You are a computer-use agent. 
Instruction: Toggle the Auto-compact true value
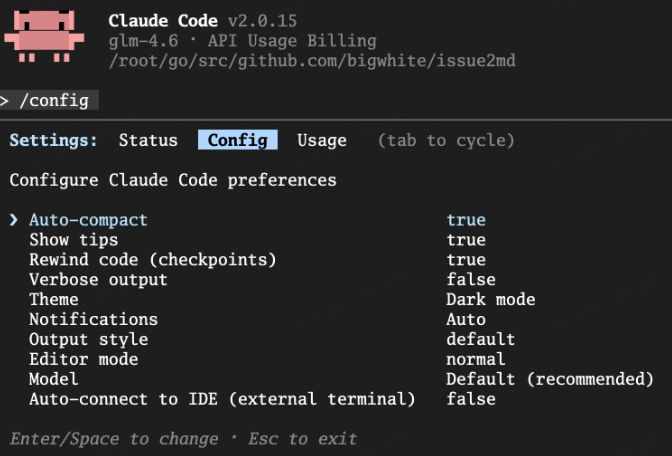(x=466, y=220)
